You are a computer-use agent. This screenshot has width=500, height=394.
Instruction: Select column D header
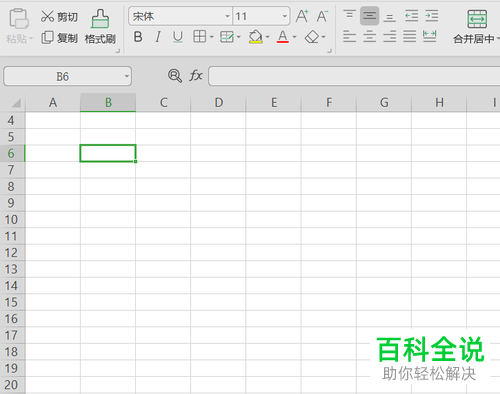(x=218, y=103)
